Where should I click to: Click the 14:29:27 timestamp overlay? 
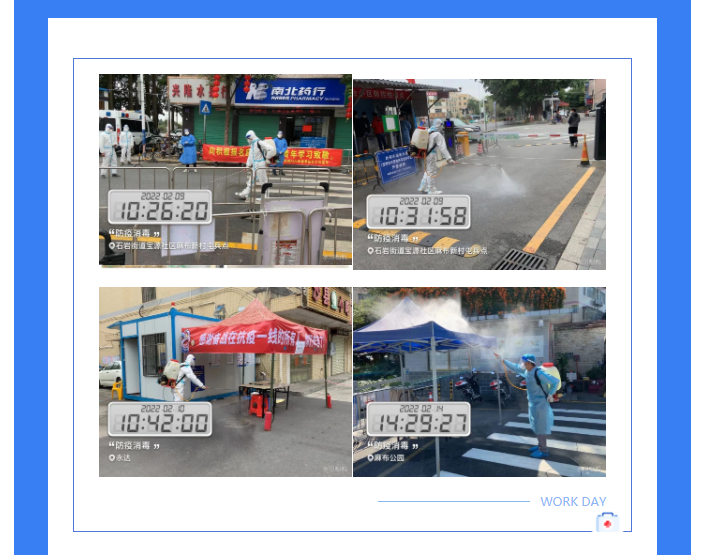tap(418, 419)
